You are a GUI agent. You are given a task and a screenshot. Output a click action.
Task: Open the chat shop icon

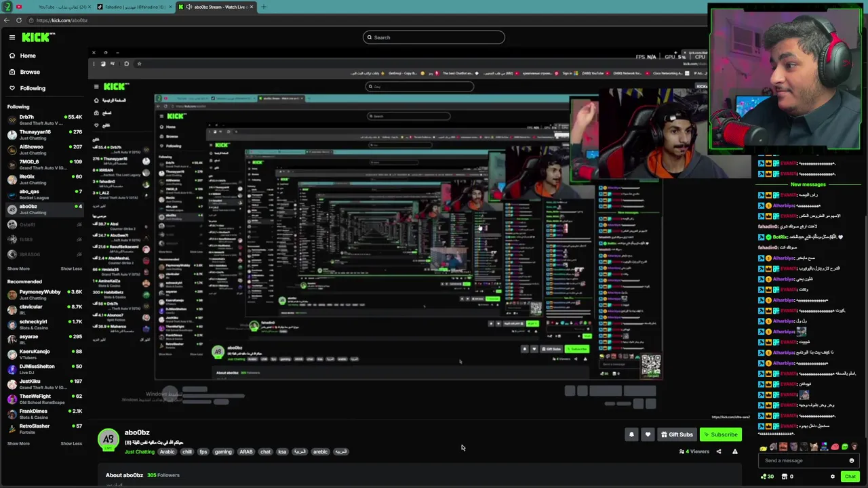point(784,476)
